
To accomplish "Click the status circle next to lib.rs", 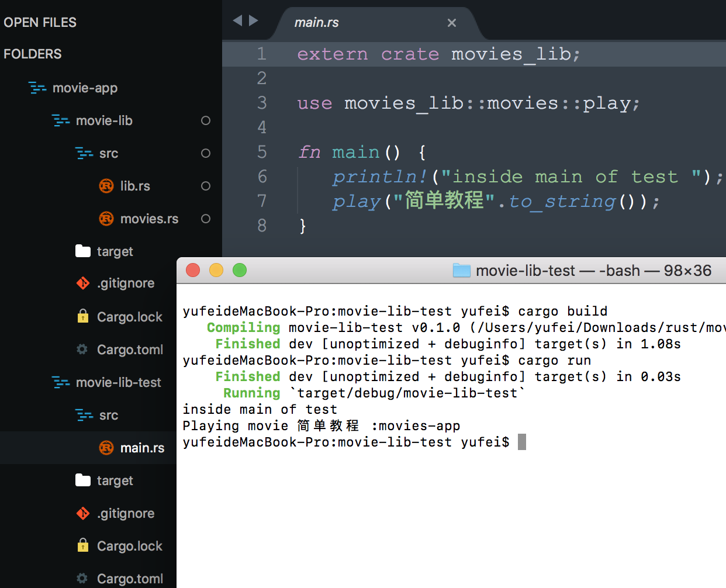I will (206, 186).
